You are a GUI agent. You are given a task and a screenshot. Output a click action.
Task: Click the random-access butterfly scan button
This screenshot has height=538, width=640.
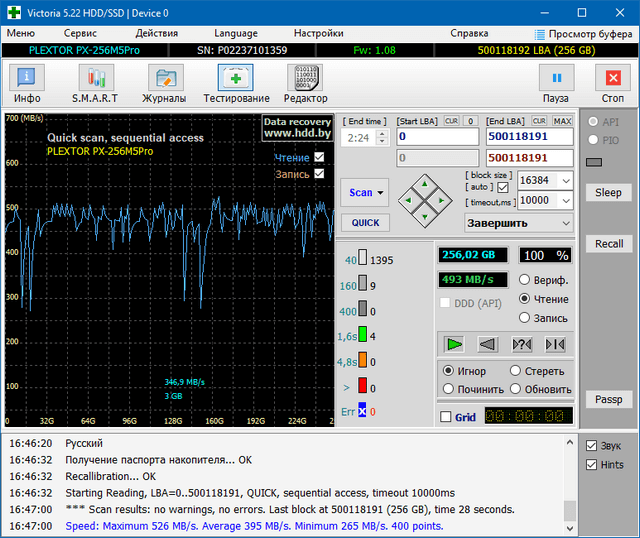(x=522, y=344)
